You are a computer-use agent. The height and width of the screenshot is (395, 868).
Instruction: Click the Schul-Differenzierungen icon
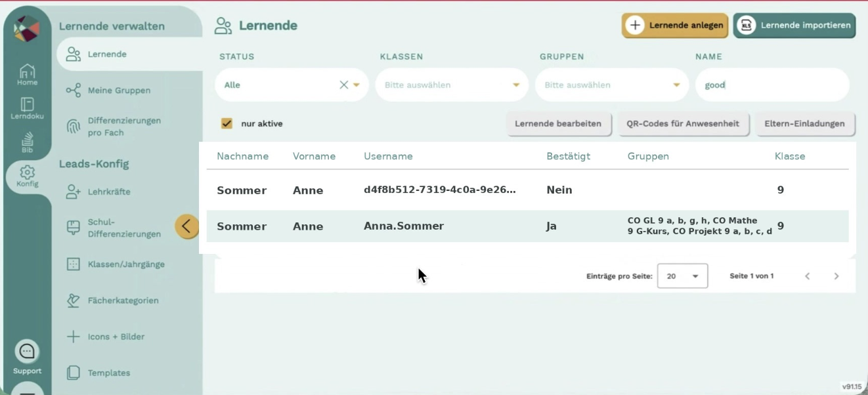click(x=74, y=228)
